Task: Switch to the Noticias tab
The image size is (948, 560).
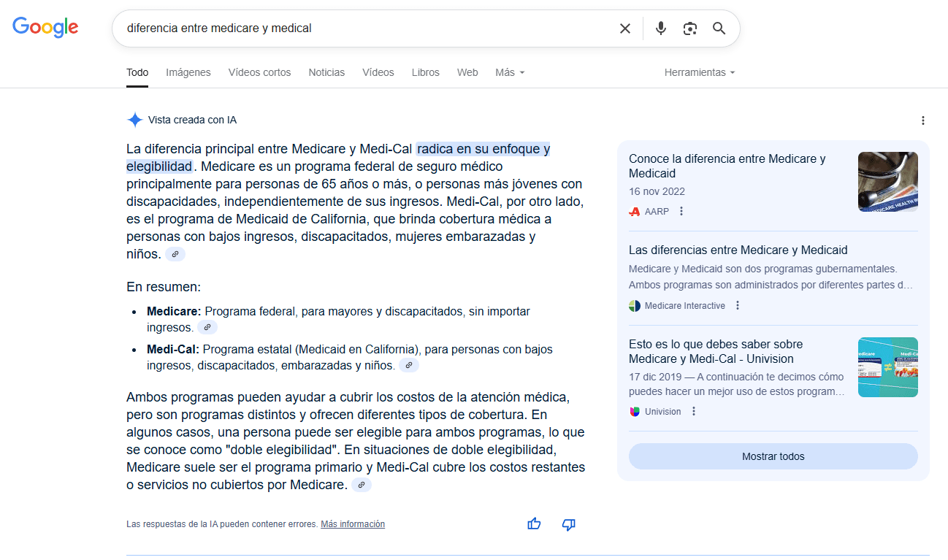Action: click(x=326, y=72)
